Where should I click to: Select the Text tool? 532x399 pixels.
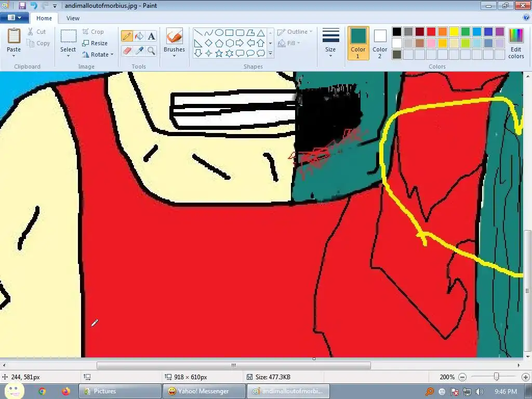click(151, 36)
